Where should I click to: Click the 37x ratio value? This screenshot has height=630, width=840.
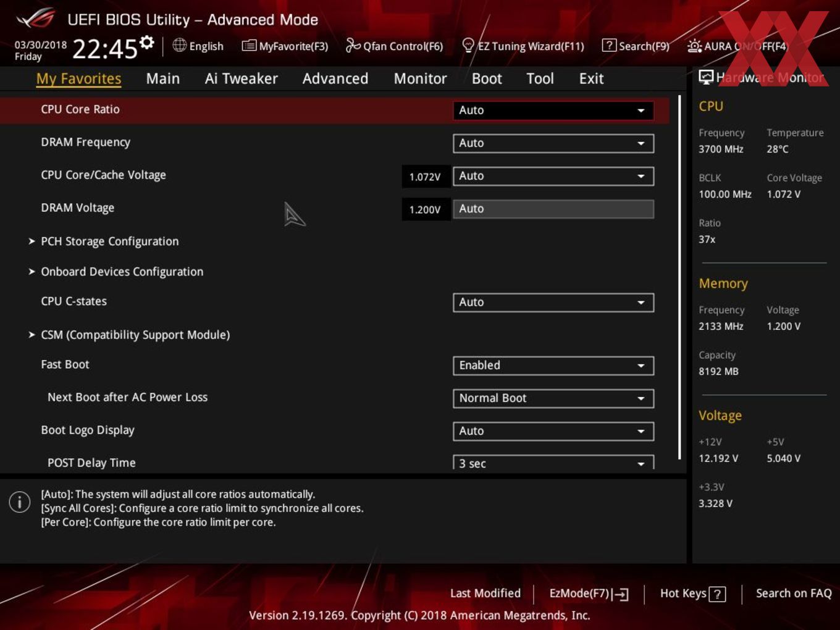pyautogui.click(x=707, y=239)
